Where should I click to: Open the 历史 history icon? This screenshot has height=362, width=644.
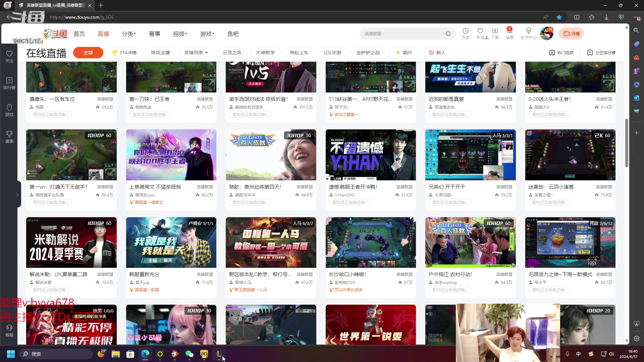[466, 33]
